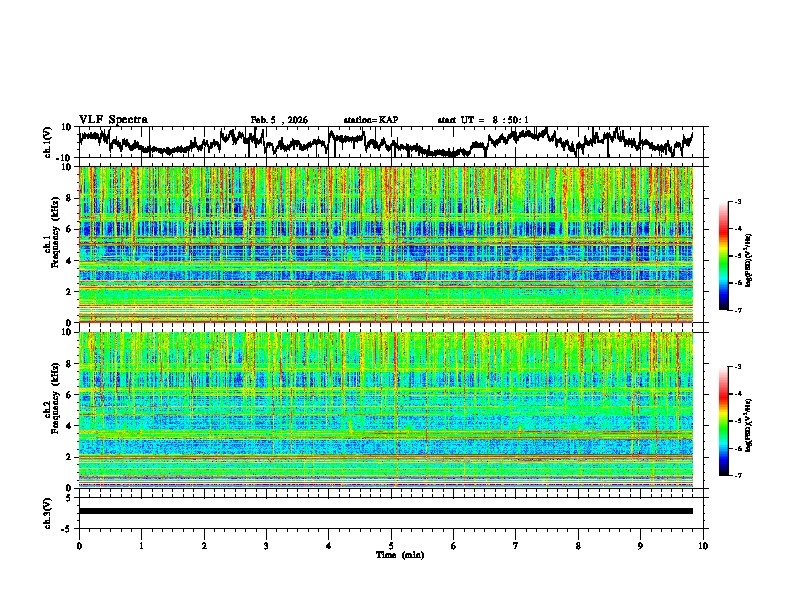The image size is (792, 612).
Task: Click time axis tick label "0"
Action: pos(79,546)
